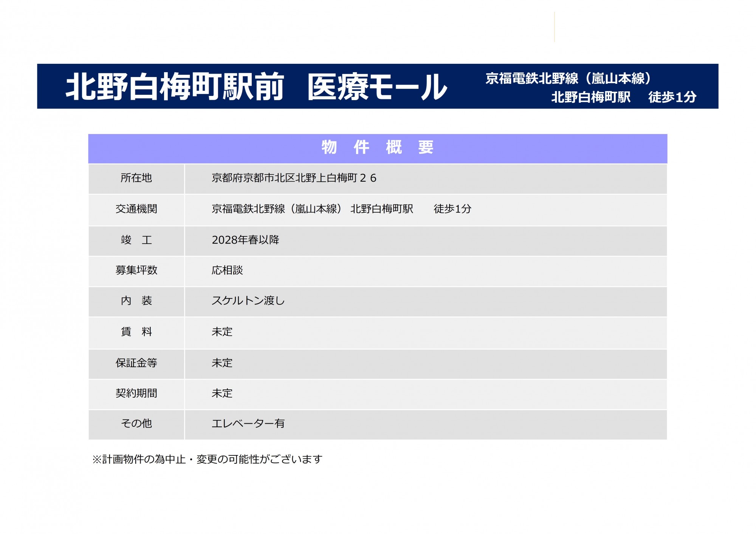Click the 2028年春以降 completion value
Viewport: 756px width, 534px height.
click(x=245, y=240)
